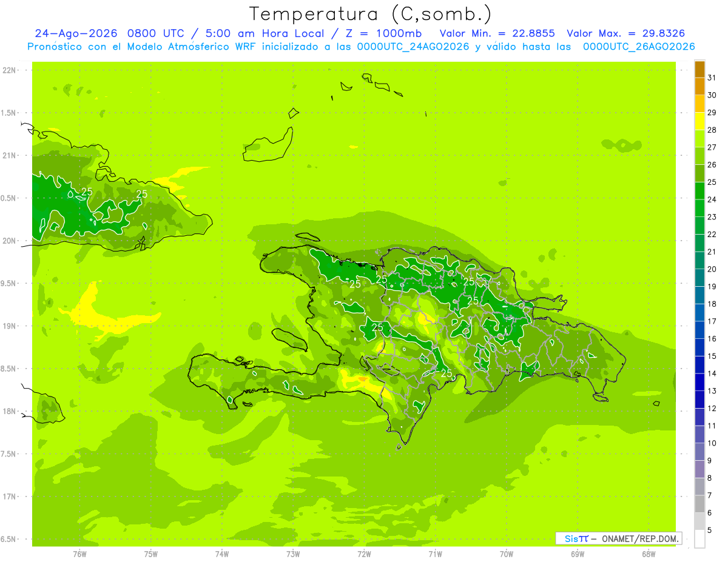Viewport: 728px width, 562px height.
Task: Select the 'Z = 1000mb' level text
Action: coord(383,33)
